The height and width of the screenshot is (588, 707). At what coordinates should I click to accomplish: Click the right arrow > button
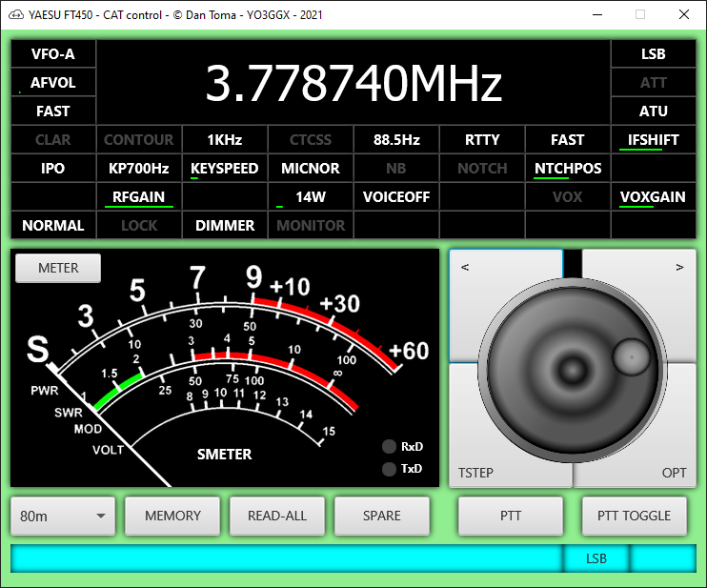click(679, 267)
